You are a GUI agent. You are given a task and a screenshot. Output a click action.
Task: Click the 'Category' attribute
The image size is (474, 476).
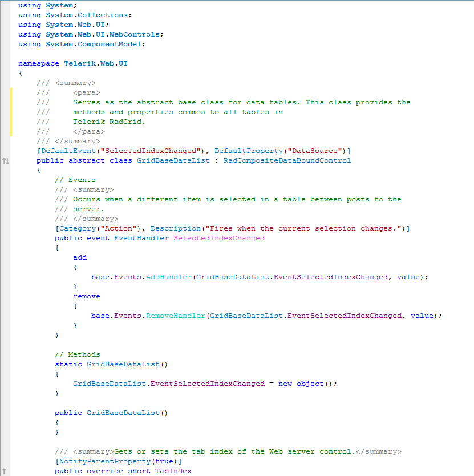78,229
